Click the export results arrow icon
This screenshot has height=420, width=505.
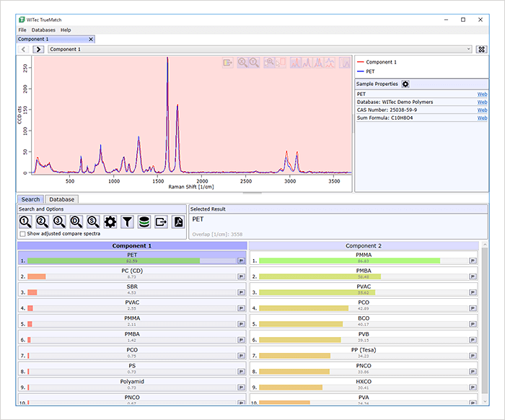coord(161,222)
